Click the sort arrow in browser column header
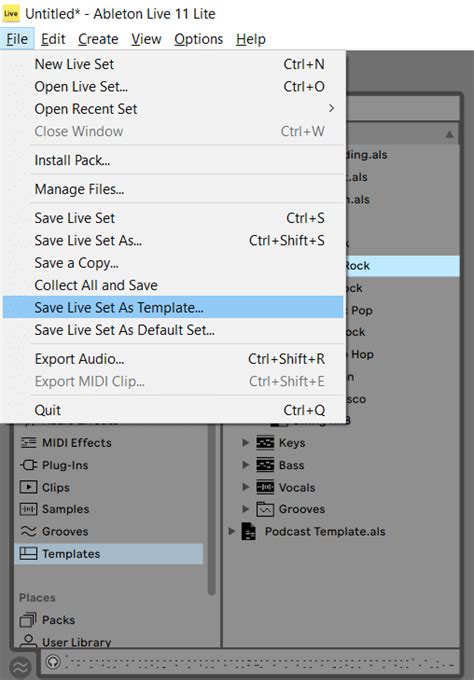 (x=450, y=134)
